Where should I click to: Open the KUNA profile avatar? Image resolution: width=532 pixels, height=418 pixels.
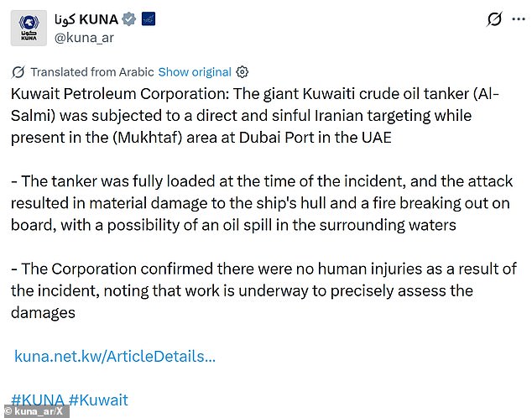[29, 28]
